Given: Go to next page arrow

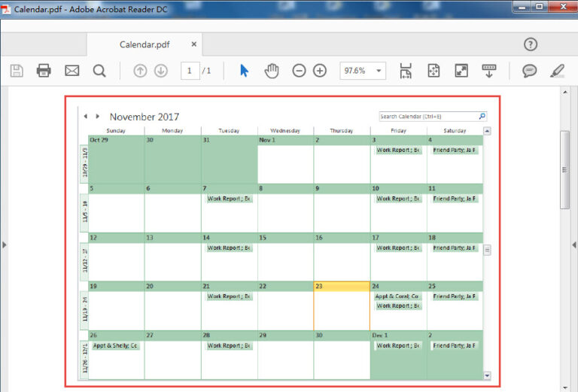Looking at the screenshot, I should 161,71.
